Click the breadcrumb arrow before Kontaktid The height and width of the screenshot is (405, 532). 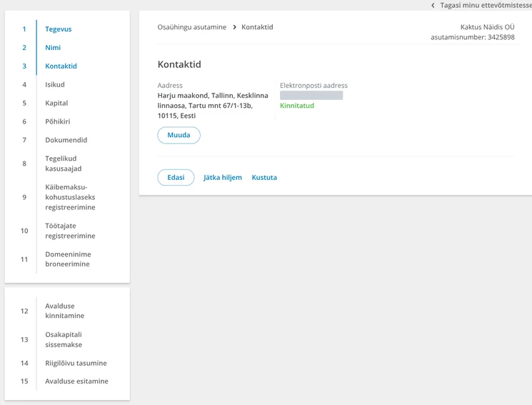tap(234, 27)
